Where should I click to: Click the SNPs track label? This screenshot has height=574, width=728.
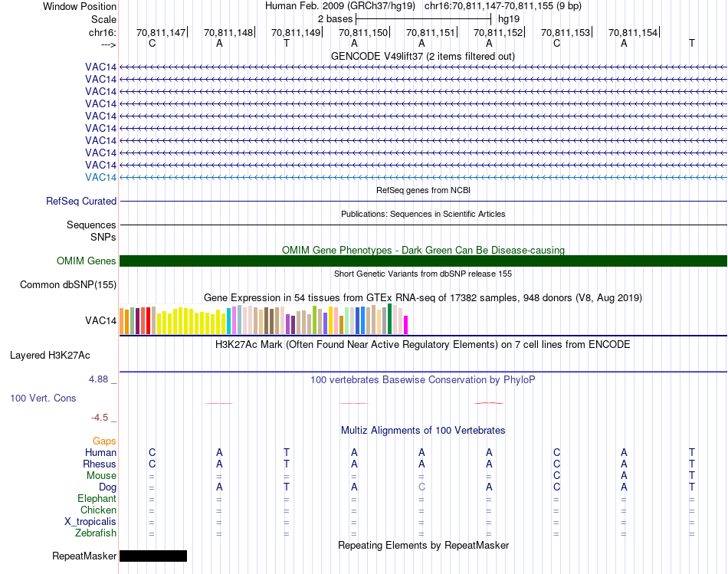pos(103,237)
